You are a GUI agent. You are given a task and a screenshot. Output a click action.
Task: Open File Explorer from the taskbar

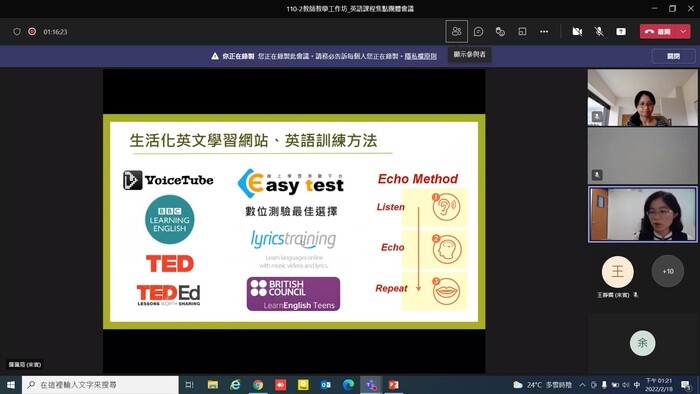[213, 385]
